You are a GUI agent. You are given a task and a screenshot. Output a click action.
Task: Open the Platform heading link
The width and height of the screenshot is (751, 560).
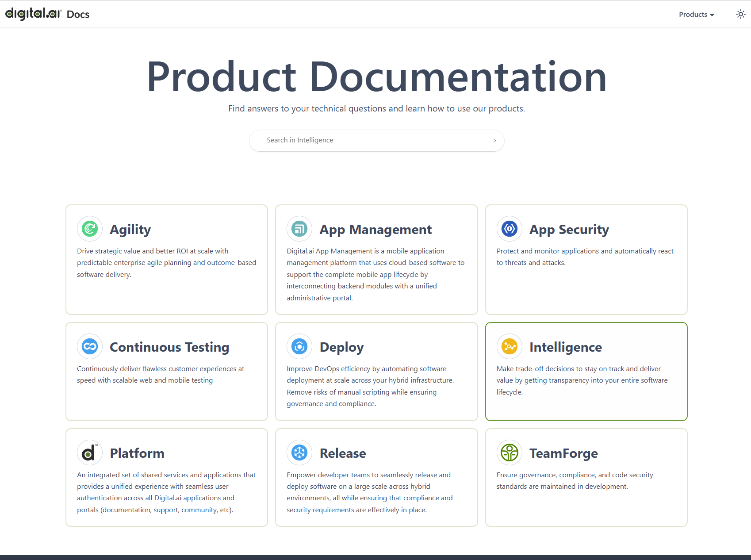[137, 453]
